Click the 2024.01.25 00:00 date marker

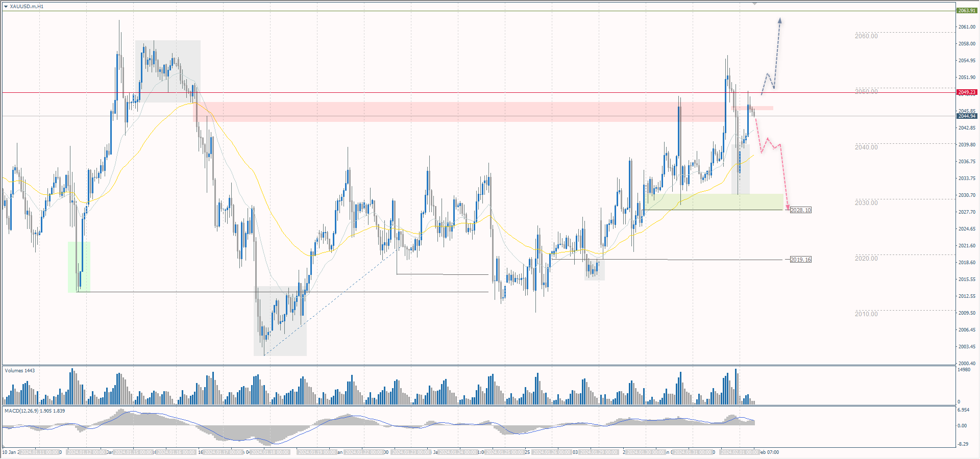504,452
